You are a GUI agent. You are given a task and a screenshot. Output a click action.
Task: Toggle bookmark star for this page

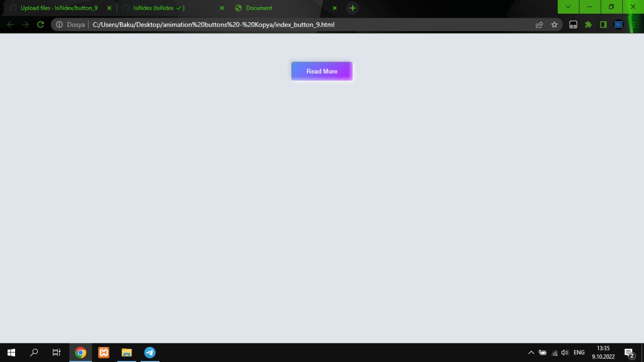tap(554, 24)
